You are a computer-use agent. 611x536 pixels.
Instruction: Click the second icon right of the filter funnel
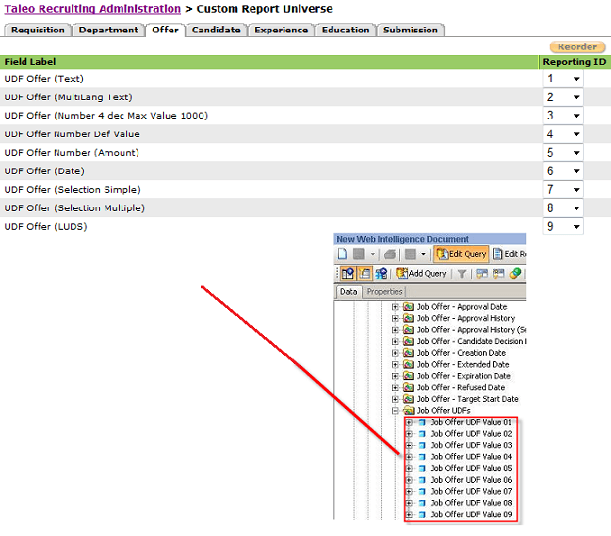point(498,274)
